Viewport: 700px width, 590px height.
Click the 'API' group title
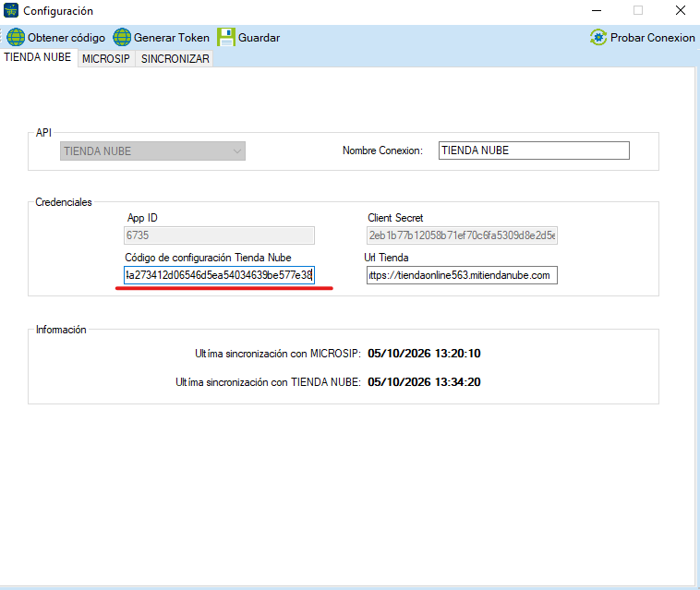pyautogui.click(x=43, y=133)
